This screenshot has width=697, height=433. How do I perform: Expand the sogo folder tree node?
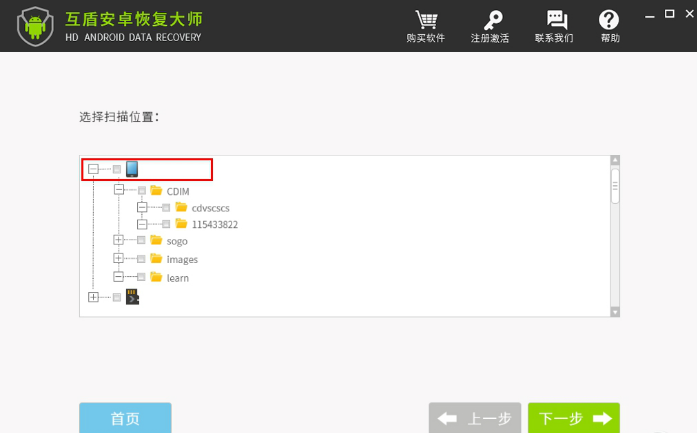[x=118, y=240]
